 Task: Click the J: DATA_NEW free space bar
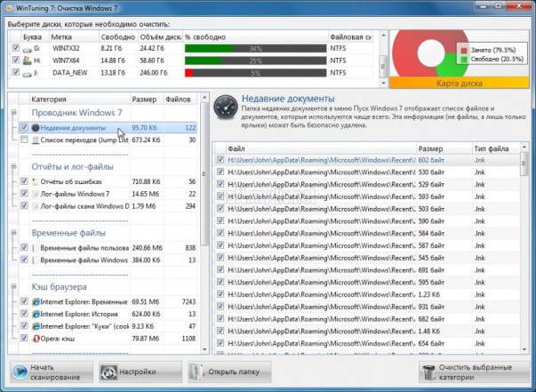tap(255, 73)
